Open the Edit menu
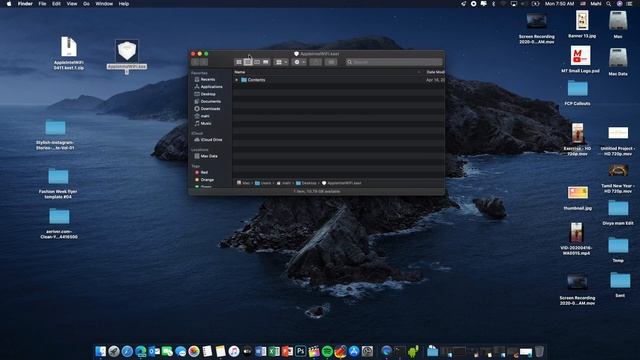The image size is (640, 360). coord(56,4)
